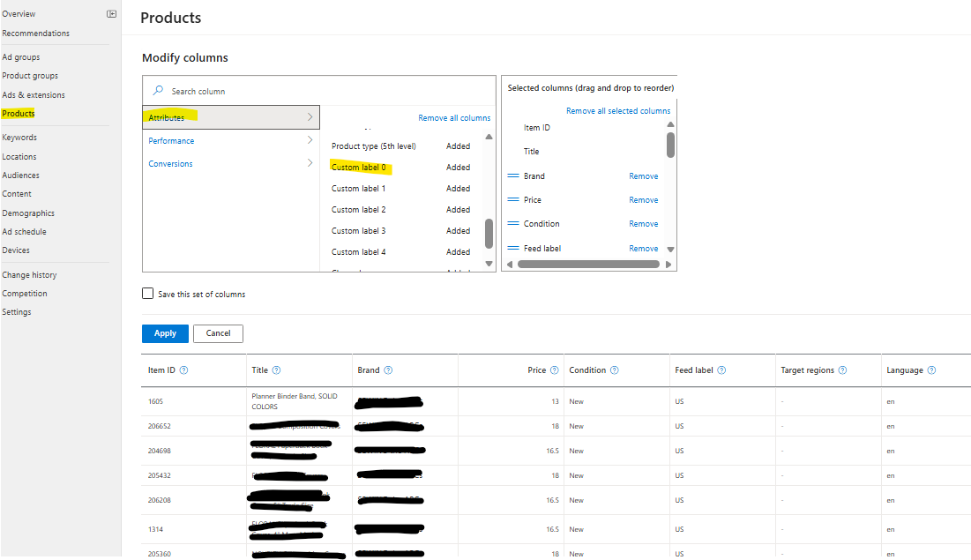Click right arrow of selected columns horizontal scrollbar
This screenshot has width=971, height=560.
coord(668,265)
